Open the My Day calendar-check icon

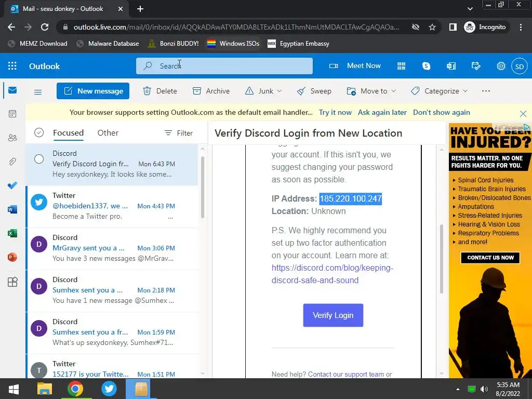[x=476, y=66]
